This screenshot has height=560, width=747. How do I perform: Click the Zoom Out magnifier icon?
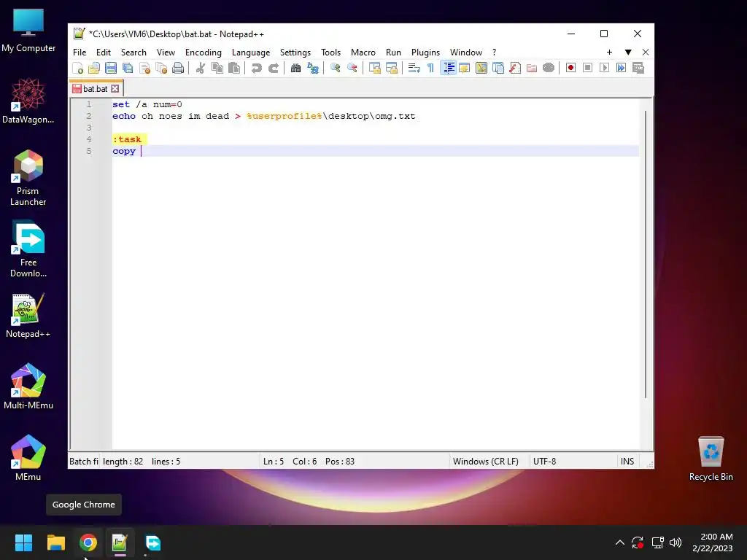352,68
